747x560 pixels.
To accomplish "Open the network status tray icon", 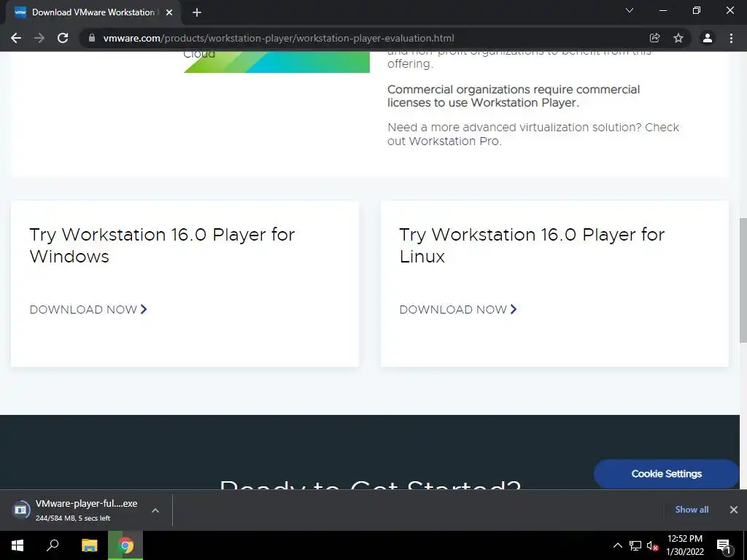I will pyautogui.click(x=635, y=545).
